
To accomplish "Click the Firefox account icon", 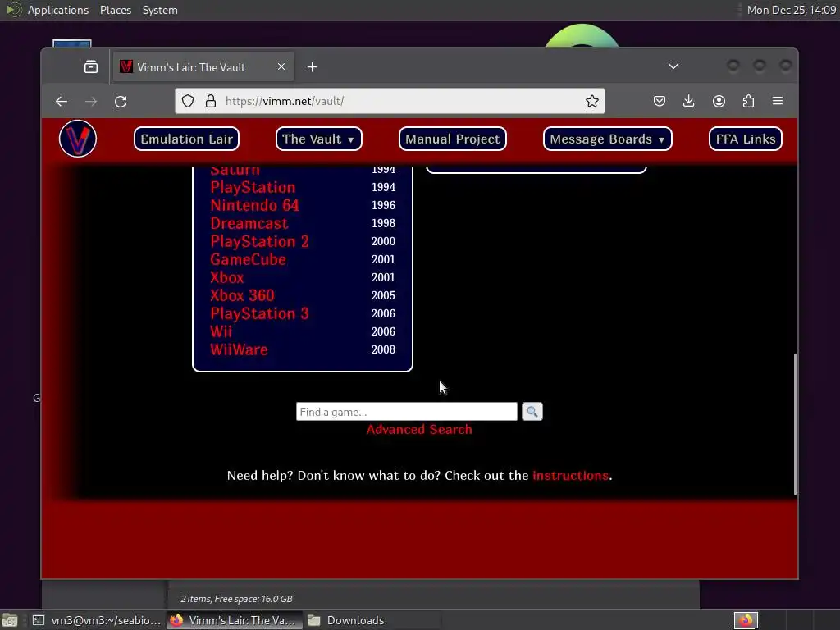I will (719, 101).
